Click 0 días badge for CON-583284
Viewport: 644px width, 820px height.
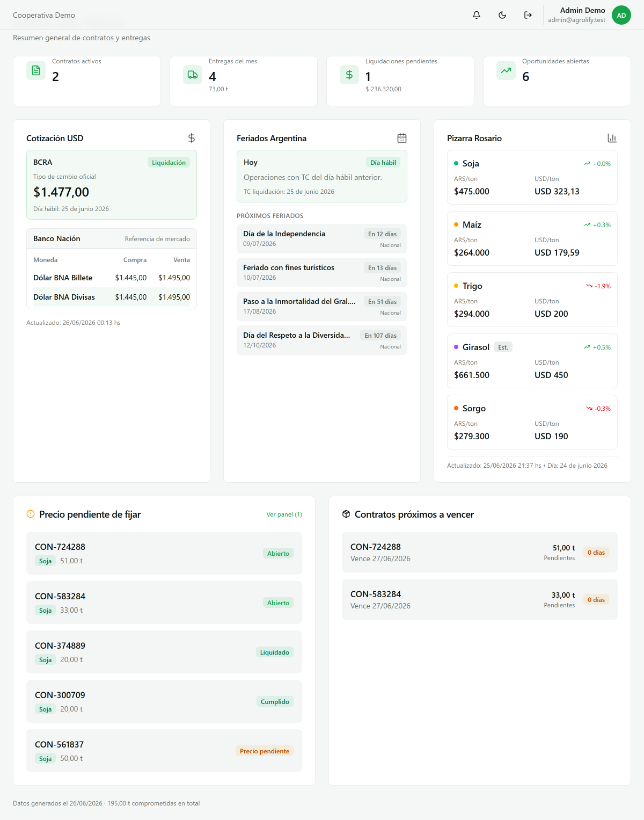point(596,600)
